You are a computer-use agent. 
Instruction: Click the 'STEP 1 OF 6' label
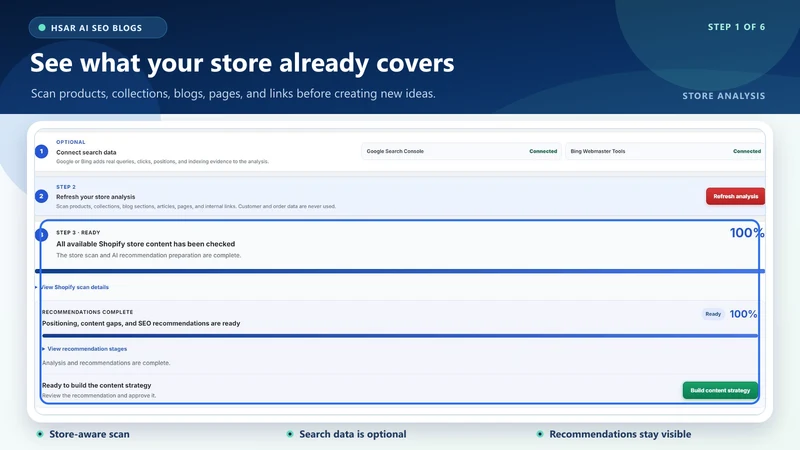(736, 27)
